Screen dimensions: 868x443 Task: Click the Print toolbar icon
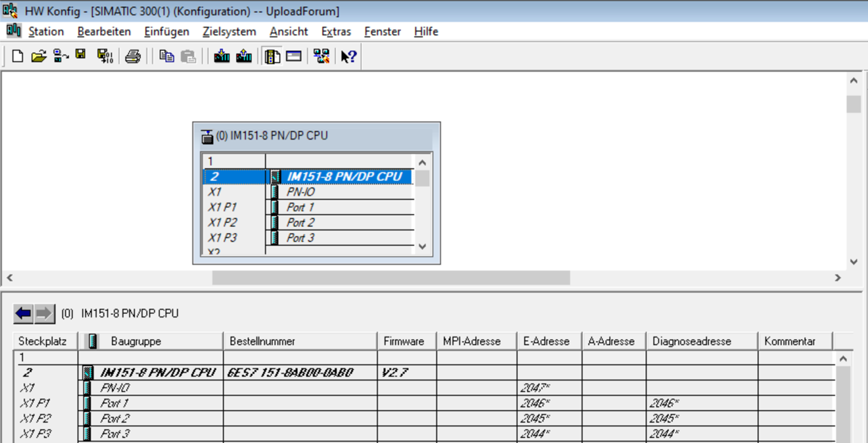(133, 56)
